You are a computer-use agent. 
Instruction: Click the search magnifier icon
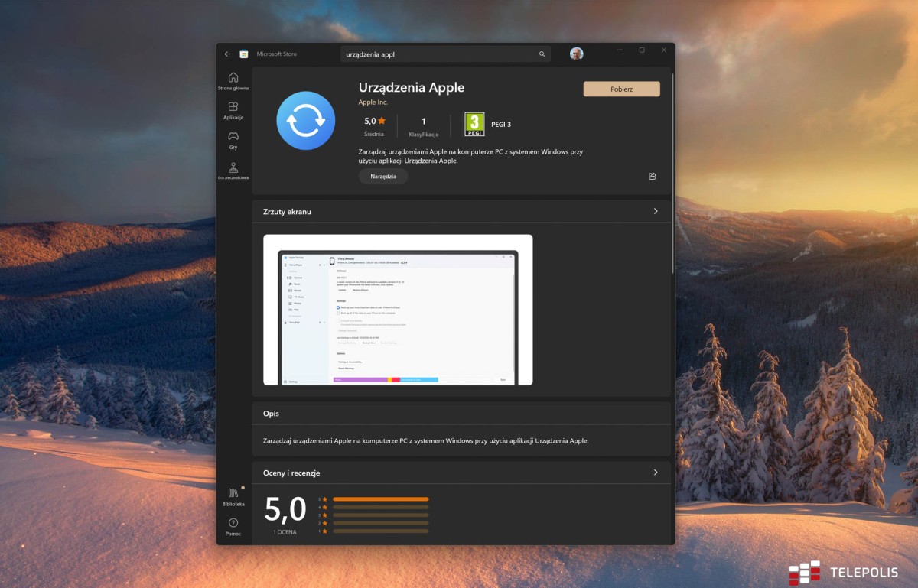point(542,54)
